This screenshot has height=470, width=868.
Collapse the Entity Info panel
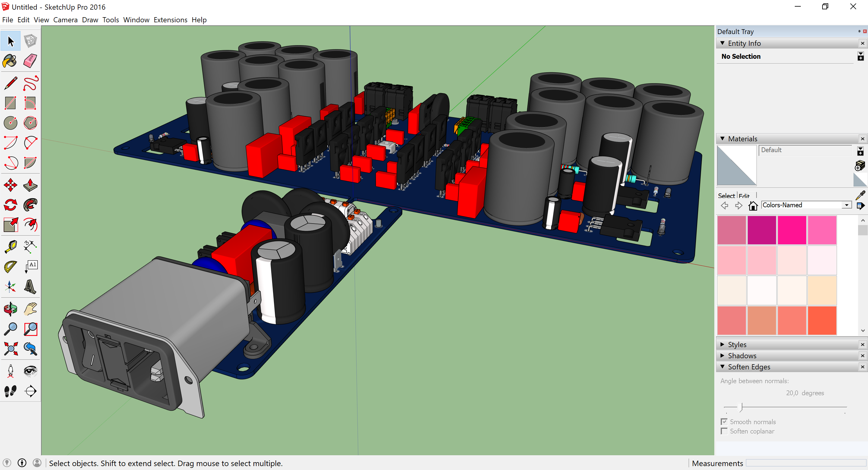[x=722, y=43]
